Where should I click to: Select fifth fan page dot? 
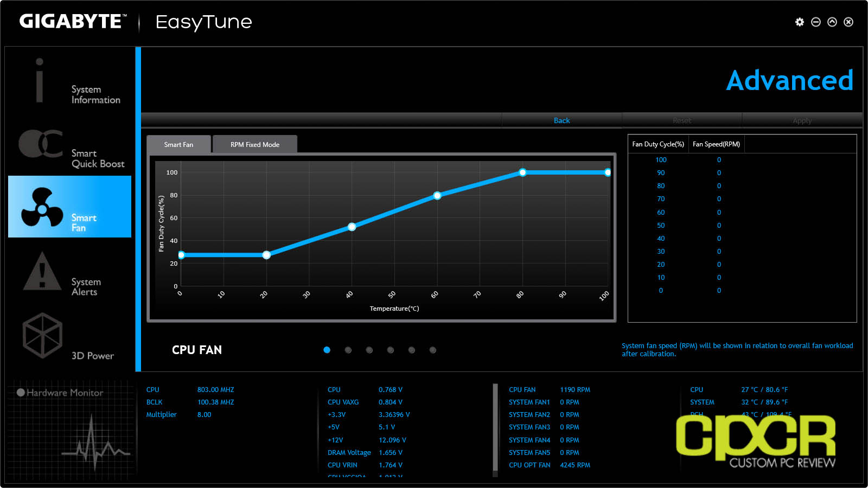click(x=412, y=350)
